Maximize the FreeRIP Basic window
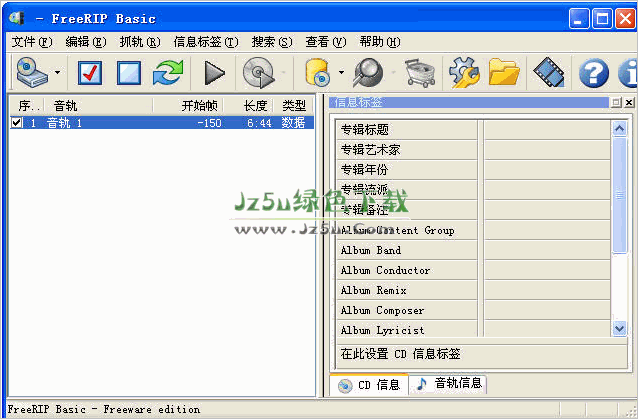 click(602, 19)
